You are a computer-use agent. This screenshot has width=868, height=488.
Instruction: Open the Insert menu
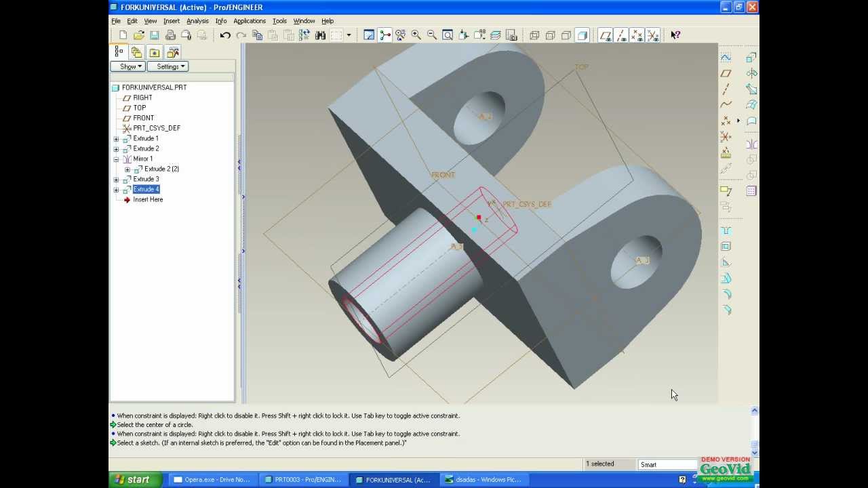point(172,21)
